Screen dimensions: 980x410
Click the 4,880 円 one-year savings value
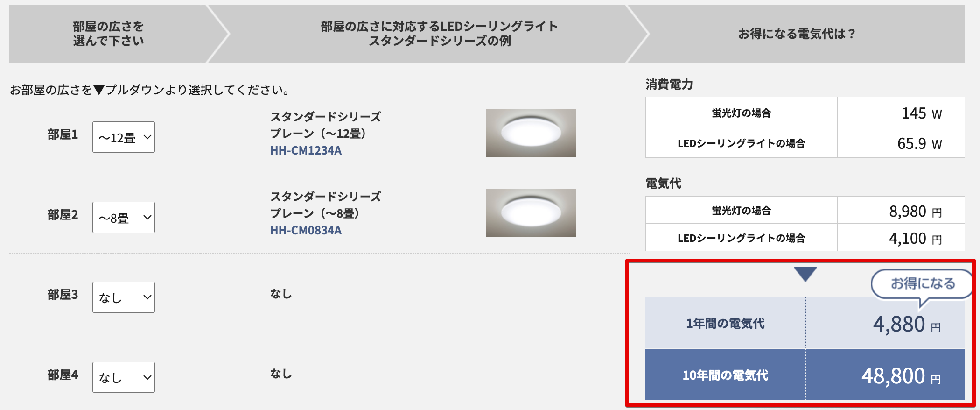906,324
